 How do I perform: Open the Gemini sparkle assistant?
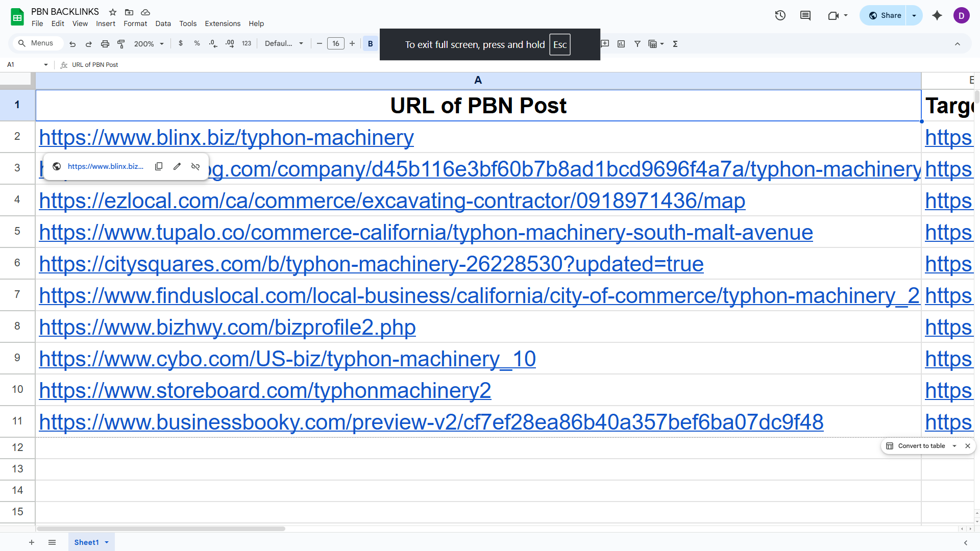(937, 15)
